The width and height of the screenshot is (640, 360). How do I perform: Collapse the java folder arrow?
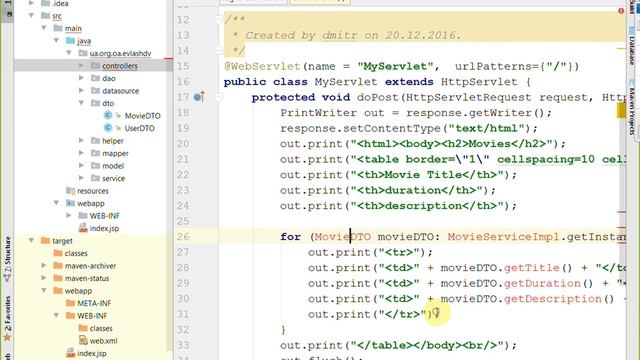tap(57, 40)
